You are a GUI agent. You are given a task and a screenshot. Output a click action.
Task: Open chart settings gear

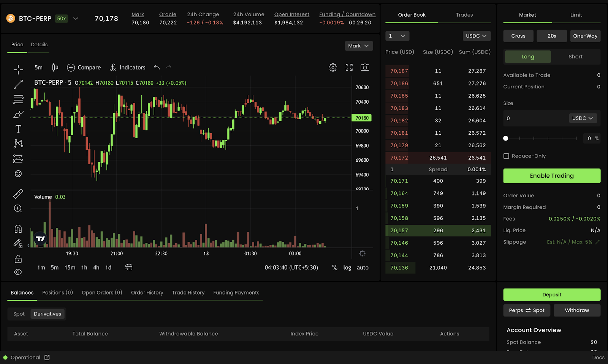point(333,67)
